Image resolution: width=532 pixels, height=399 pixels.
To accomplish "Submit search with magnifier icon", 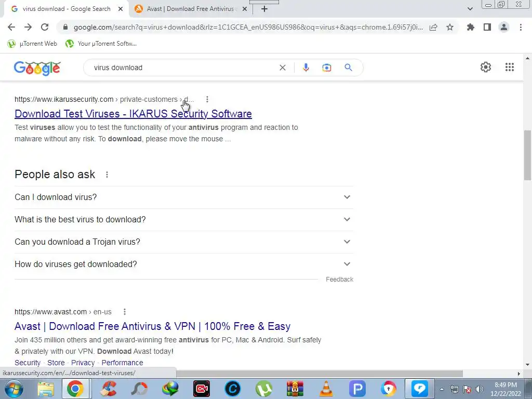I will pos(348,68).
